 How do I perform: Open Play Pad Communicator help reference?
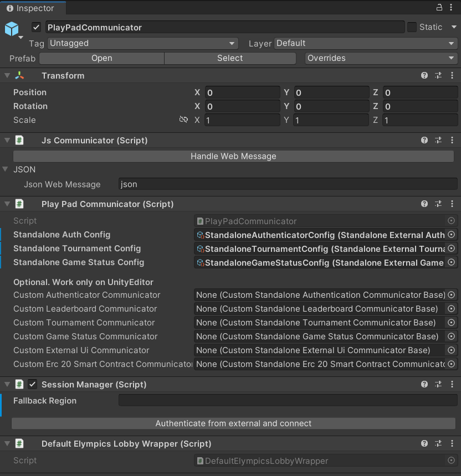click(x=424, y=204)
